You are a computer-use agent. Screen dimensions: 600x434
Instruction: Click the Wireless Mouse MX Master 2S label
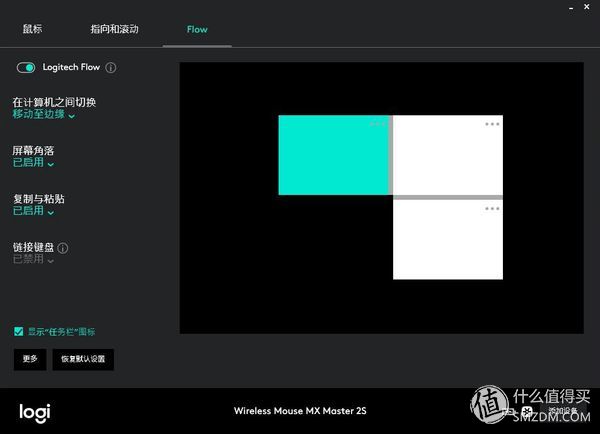[x=300, y=411]
